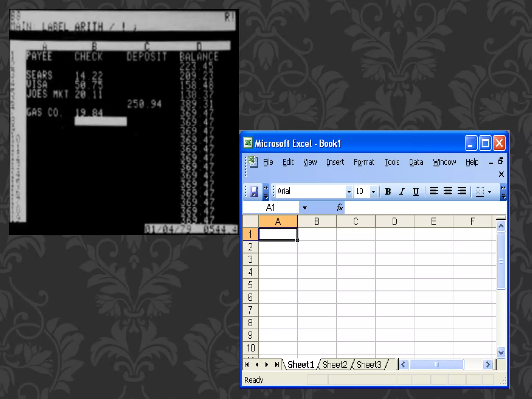532x399 pixels.
Task: Click the Borders icon in toolbar
Action: pos(480,192)
